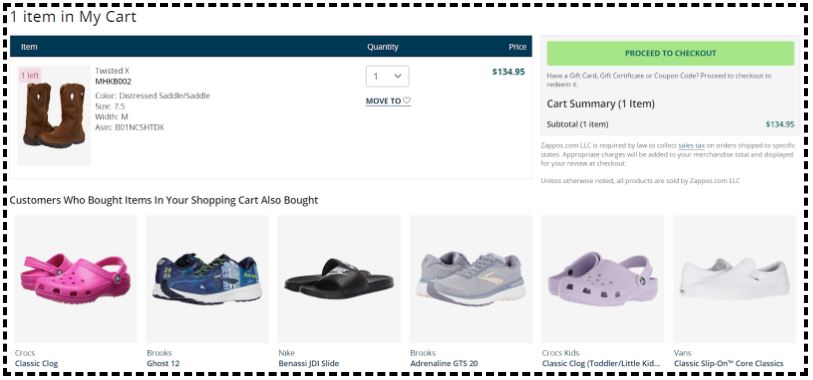Select the blue Brooks Ghost 12 image
The height and width of the screenshot is (380, 813).
(207, 278)
